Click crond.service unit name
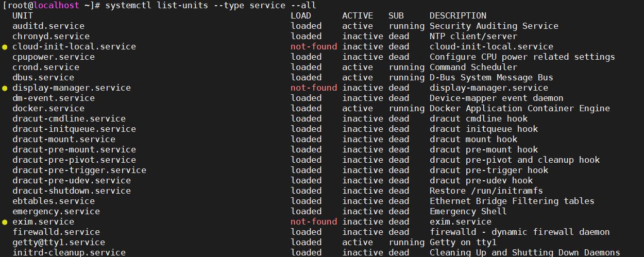Screen dimensions: 644x257 (46, 67)
